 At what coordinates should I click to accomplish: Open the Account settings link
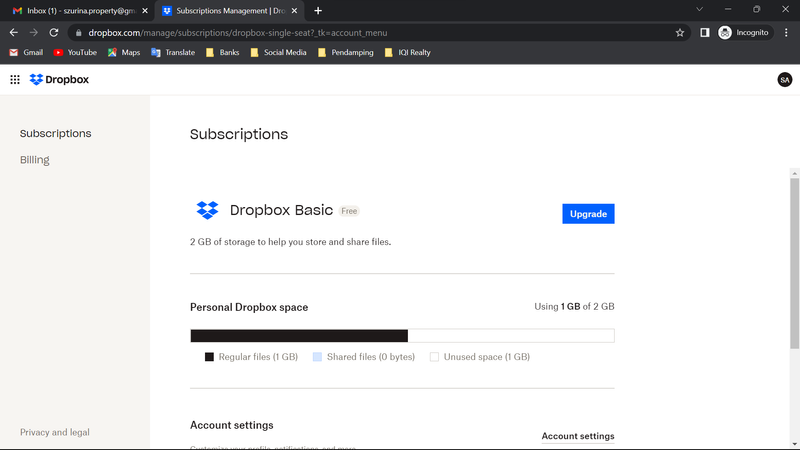coord(578,436)
